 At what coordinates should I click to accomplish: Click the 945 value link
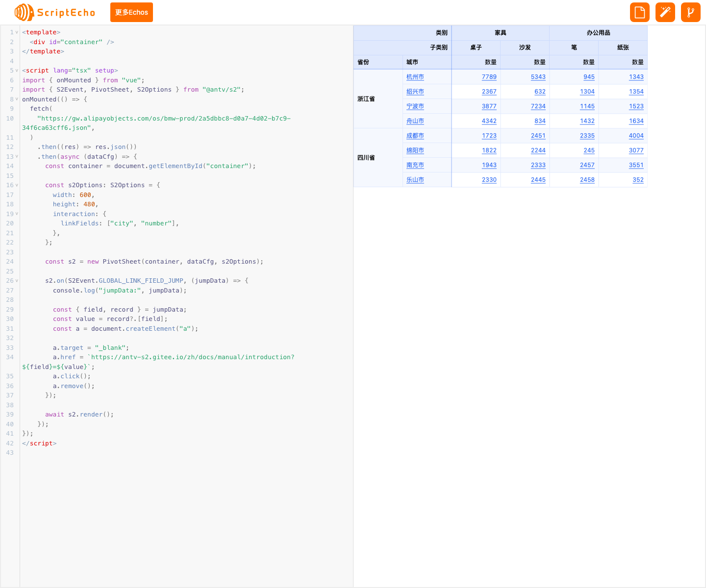pos(589,77)
